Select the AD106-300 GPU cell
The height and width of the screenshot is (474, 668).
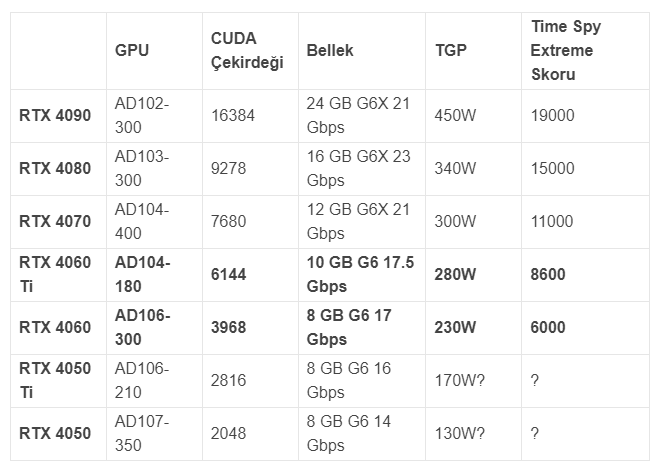click(142, 327)
